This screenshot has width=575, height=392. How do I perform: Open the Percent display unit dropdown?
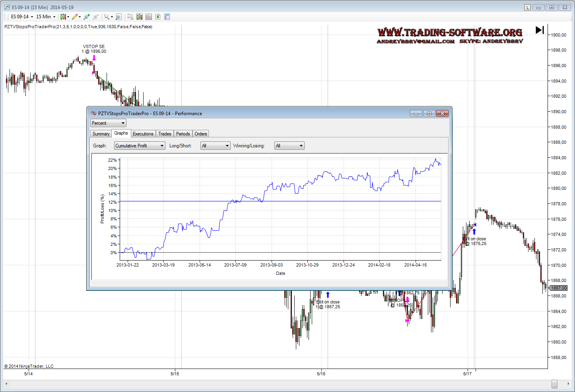[x=108, y=123]
